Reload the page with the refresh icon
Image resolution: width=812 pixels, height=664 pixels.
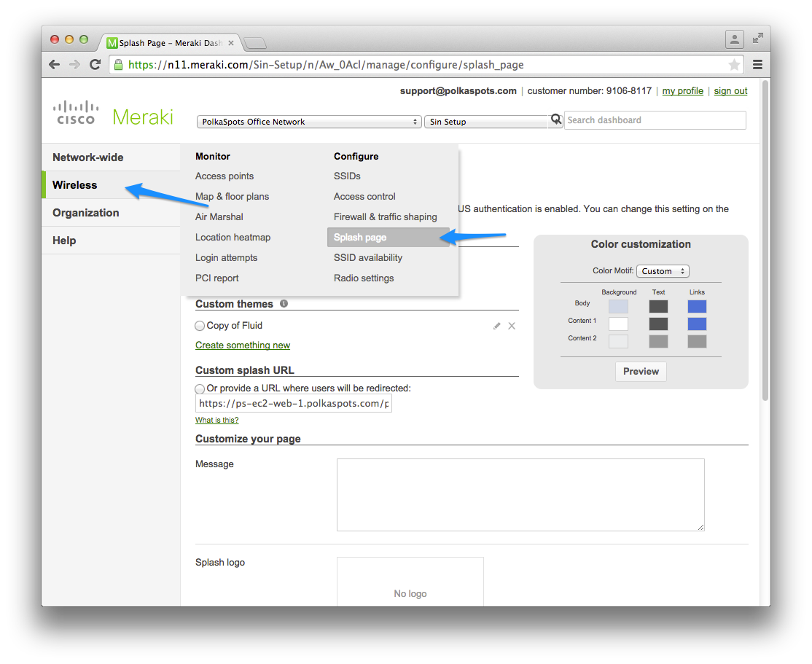click(x=95, y=65)
